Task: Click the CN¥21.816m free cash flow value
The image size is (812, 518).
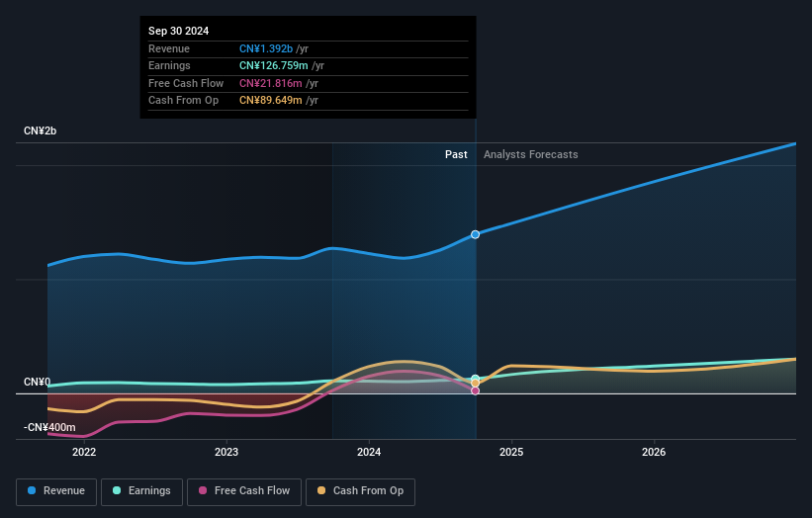Action: click(270, 83)
